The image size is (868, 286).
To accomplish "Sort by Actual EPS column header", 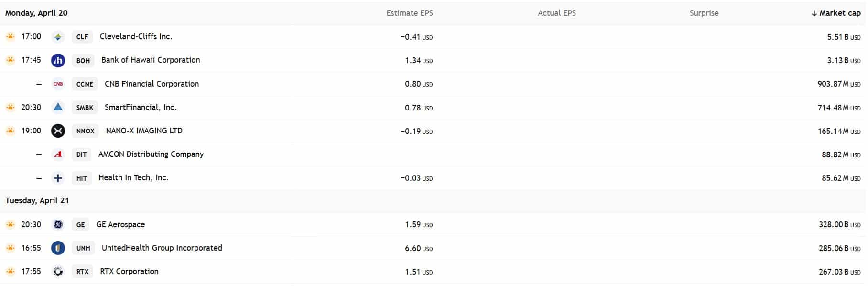I will [x=557, y=13].
